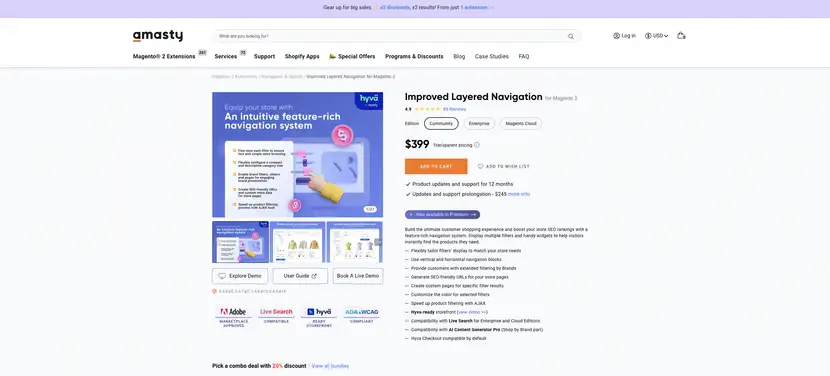Click the more info link

[x=519, y=194]
